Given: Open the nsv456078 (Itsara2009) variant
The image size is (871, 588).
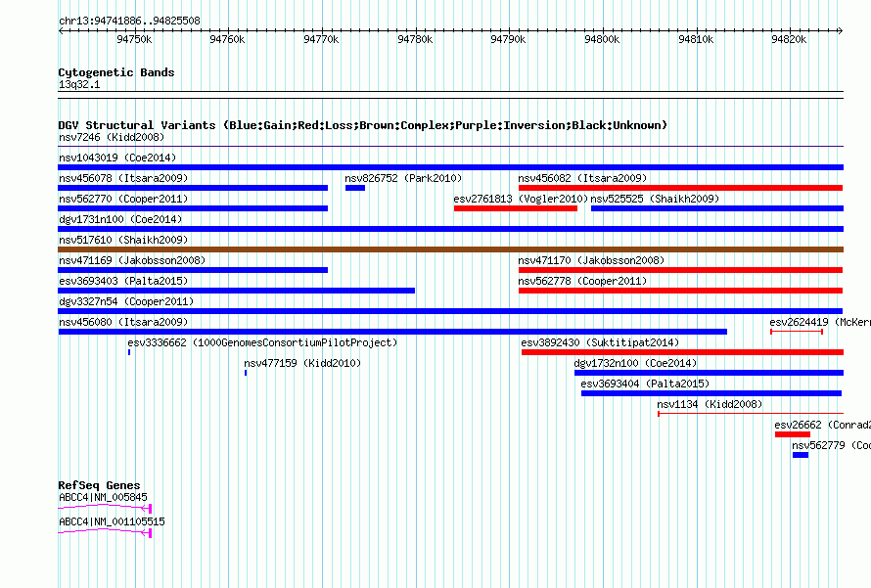Looking at the screenshot, I should click(193, 188).
